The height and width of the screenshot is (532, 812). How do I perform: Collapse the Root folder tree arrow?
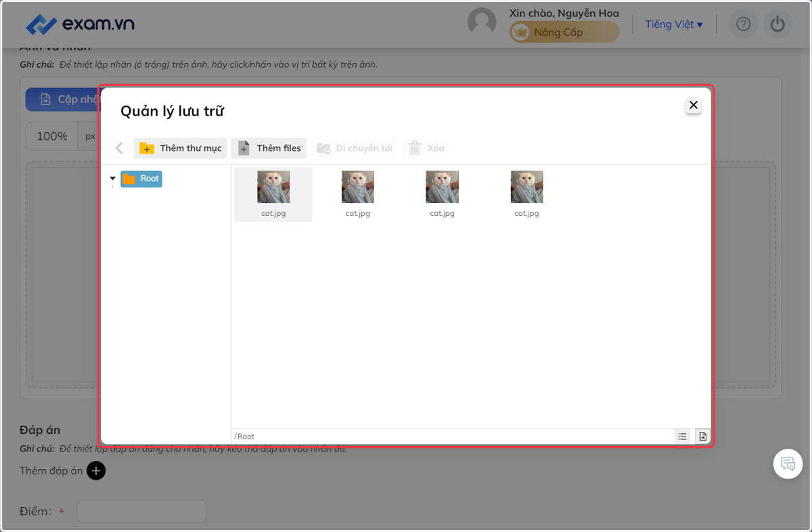click(x=112, y=179)
